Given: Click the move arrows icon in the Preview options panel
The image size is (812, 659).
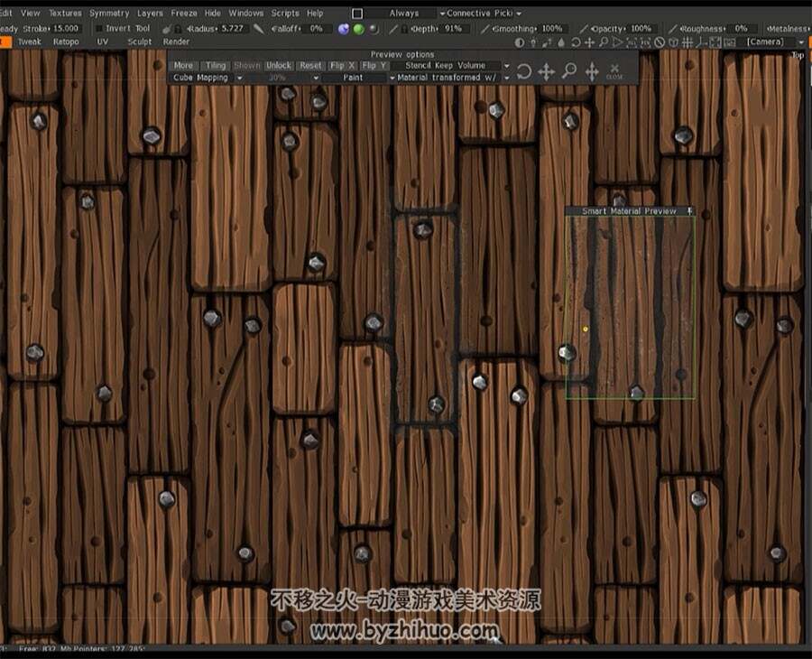Looking at the screenshot, I should tap(547, 71).
